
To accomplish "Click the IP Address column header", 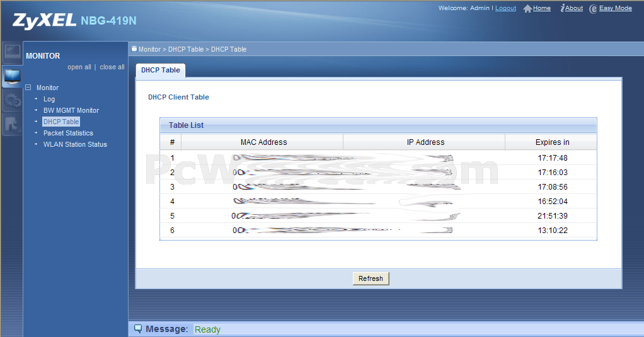I will pos(425,142).
